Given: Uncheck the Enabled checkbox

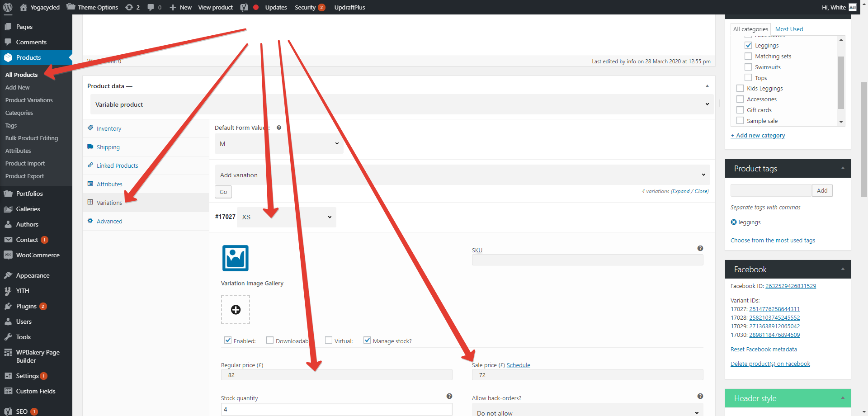Looking at the screenshot, I should point(228,340).
